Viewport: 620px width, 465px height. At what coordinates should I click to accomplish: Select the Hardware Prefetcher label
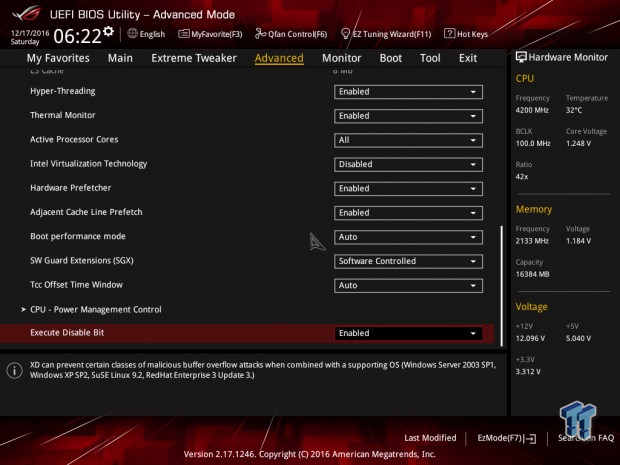click(70, 188)
